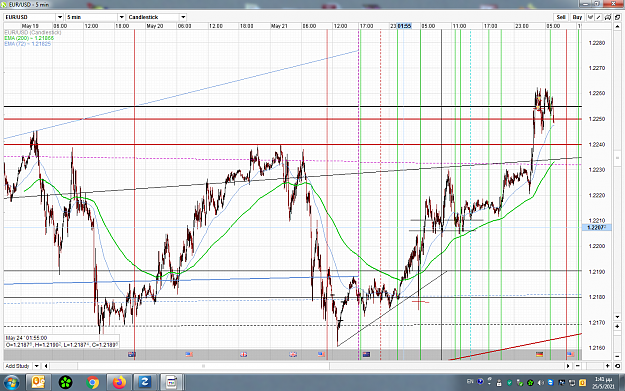Image resolution: width=625 pixels, height=391 pixels.
Task: Click the May 20 date label on time axis
Action: click(x=155, y=26)
